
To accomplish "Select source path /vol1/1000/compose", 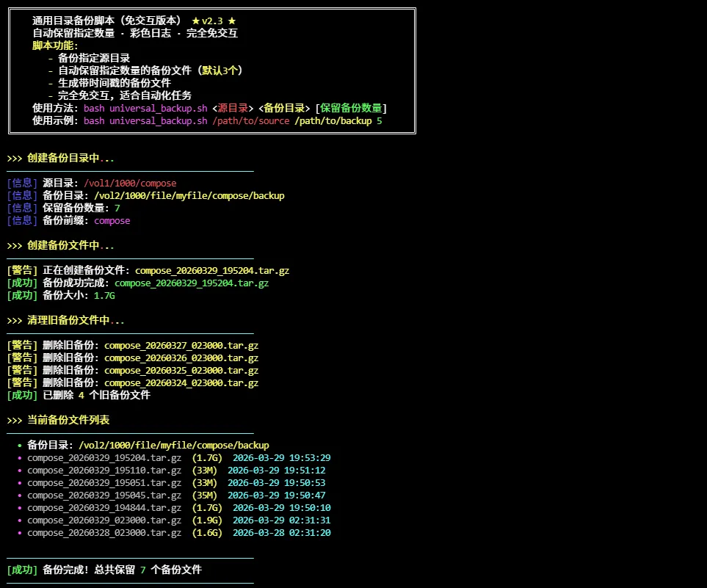I will click(x=130, y=183).
